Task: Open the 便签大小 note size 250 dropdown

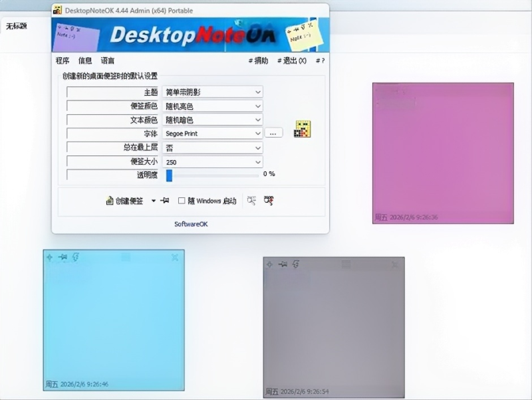Action: [x=212, y=162]
